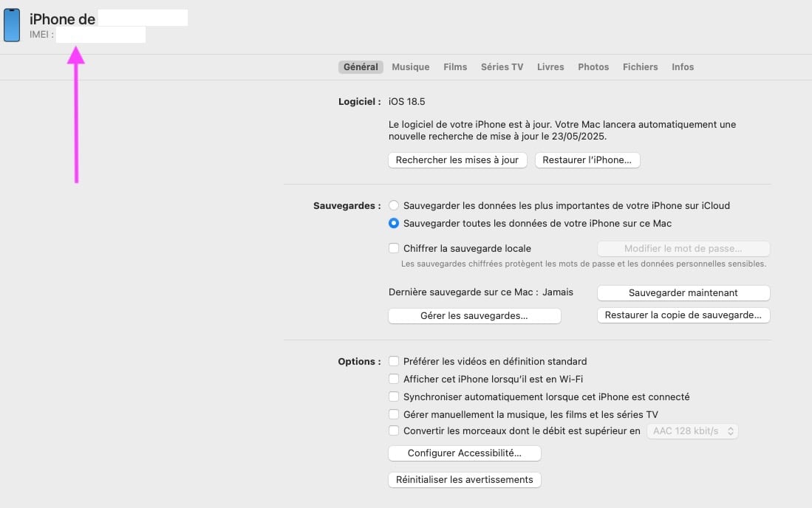Viewport: 812px width, 508px height.
Task: Click Restaurer la copie de sauvegarde
Action: (x=683, y=315)
